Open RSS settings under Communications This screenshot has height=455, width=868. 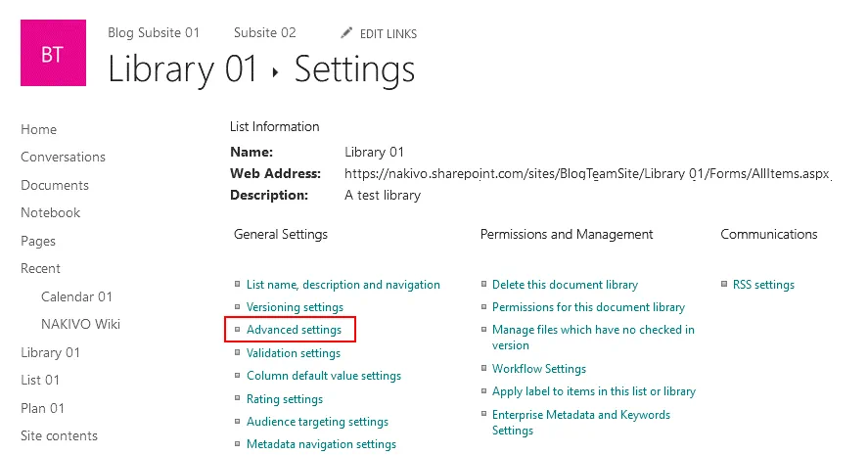pos(763,285)
